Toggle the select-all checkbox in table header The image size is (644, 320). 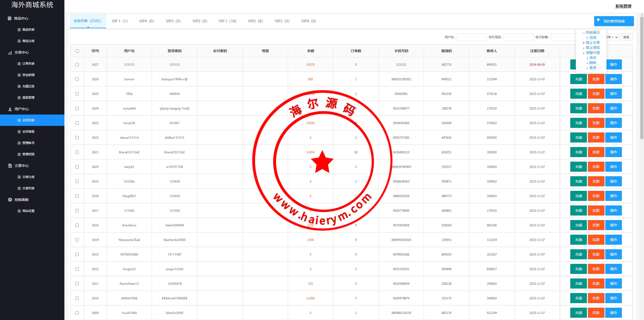(x=77, y=51)
